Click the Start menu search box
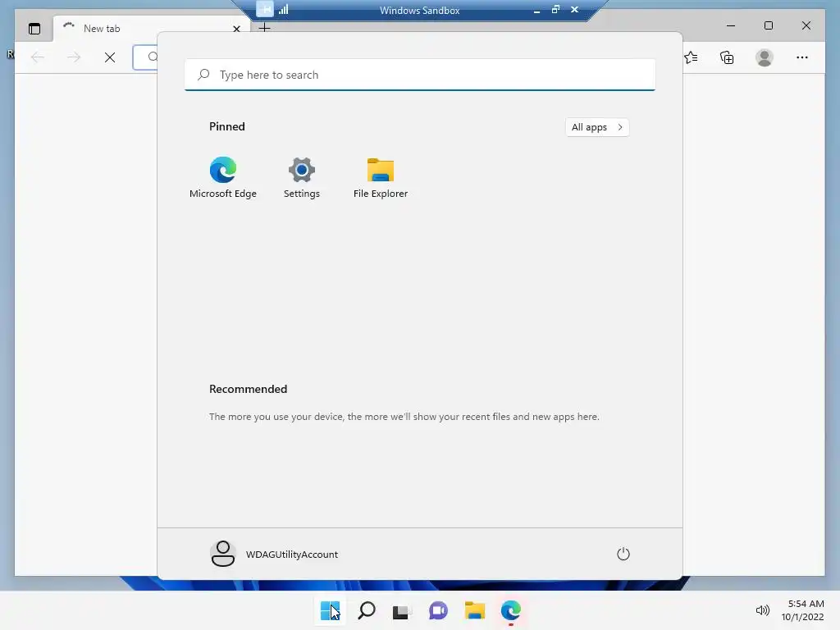The image size is (840, 630). pos(420,75)
